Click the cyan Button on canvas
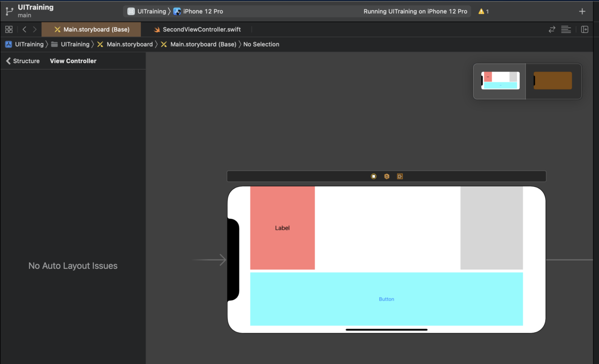 pyautogui.click(x=386, y=299)
